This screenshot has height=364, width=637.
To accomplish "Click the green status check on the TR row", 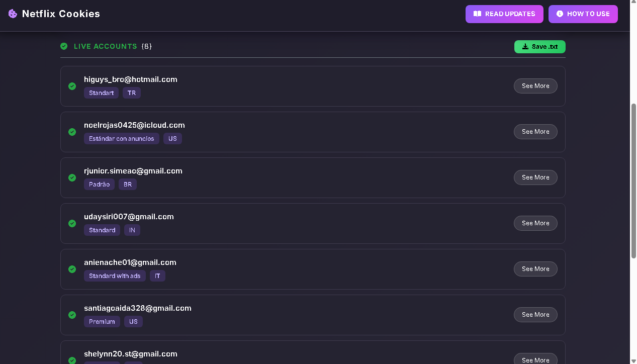I will click(x=72, y=86).
